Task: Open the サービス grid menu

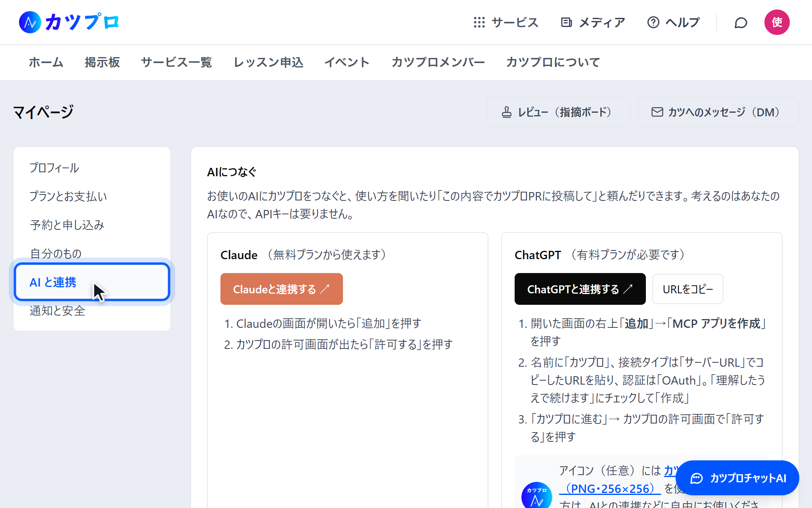Action: point(506,22)
